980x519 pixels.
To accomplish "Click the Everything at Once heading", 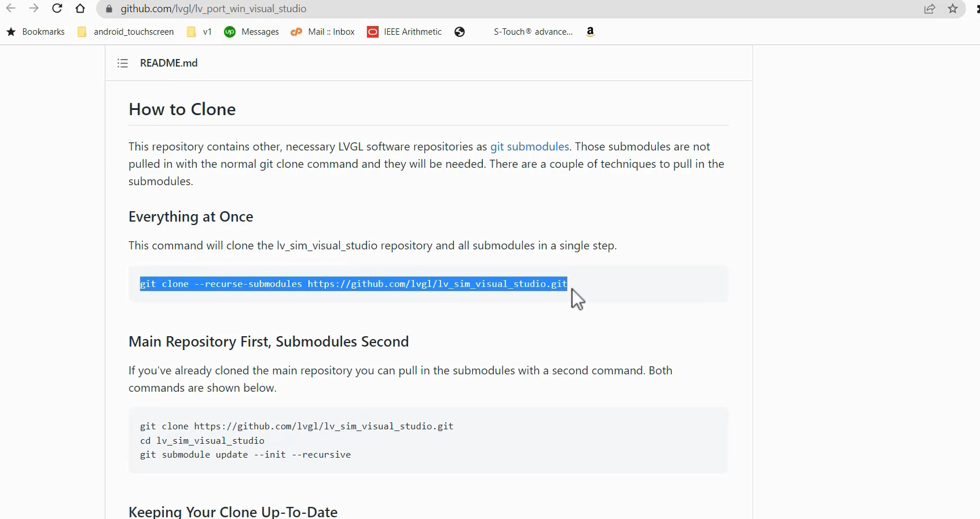I will (191, 217).
